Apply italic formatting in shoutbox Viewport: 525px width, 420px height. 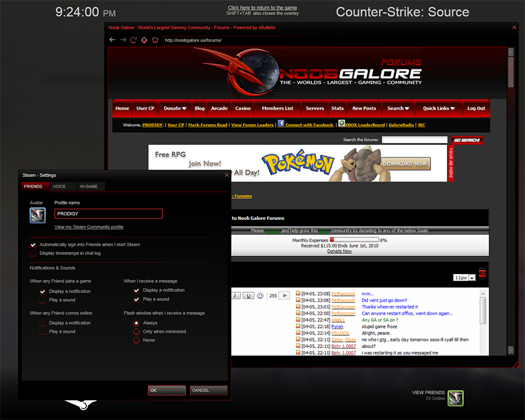[236, 296]
